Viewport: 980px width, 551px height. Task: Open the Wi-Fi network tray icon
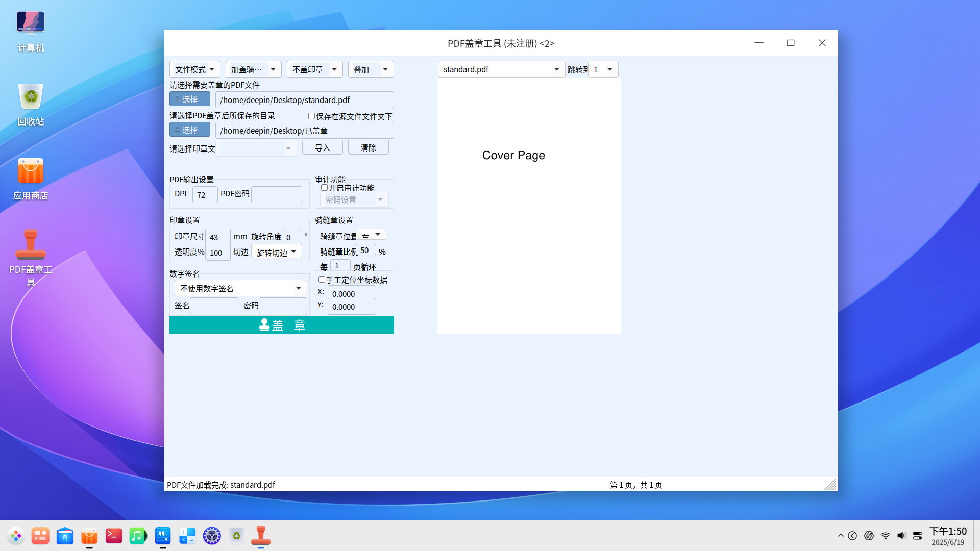point(886,536)
